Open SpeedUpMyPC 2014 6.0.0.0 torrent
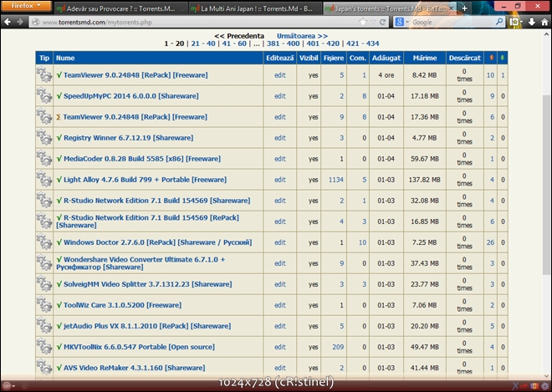Screen dimensions: 552x392 (131, 96)
